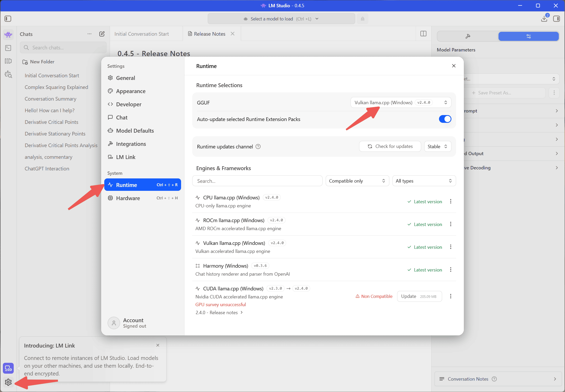Open the Developer terminal sidebar icon
This screenshot has height=392, width=565.
point(8,48)
